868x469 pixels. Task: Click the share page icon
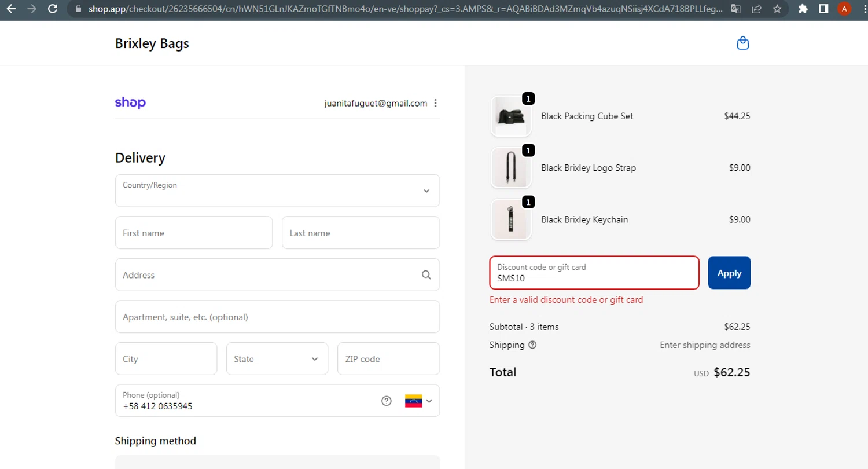[x=756, y=9]
